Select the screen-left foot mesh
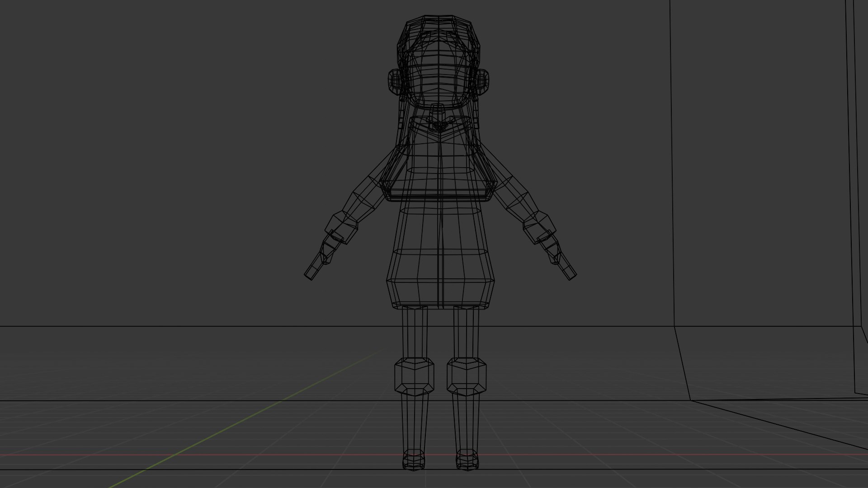The height and width of the screenshot is (488, 868). pos(414,460)
